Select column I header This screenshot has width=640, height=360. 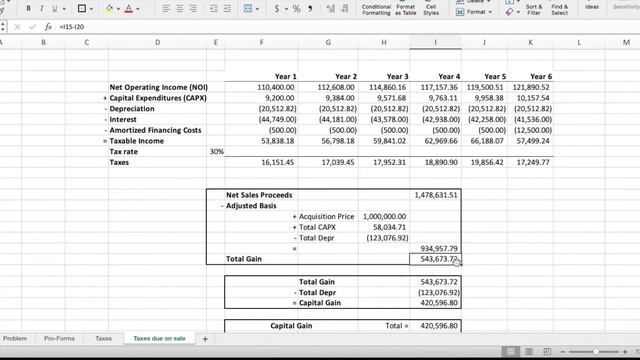(436, 42)
